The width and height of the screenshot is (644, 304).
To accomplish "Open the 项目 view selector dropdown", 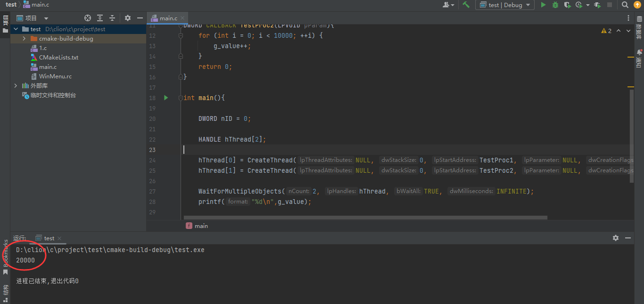I will [x=32, y=18].
